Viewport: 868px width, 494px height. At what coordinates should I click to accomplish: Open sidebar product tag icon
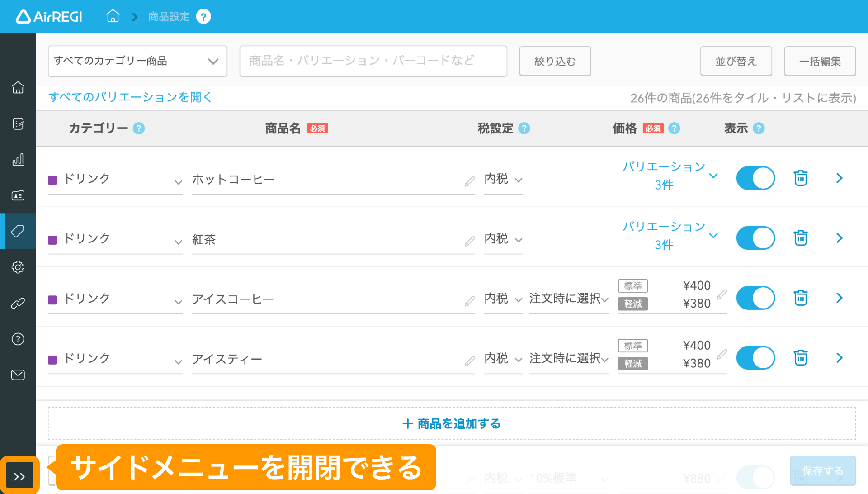click(18, 231)
